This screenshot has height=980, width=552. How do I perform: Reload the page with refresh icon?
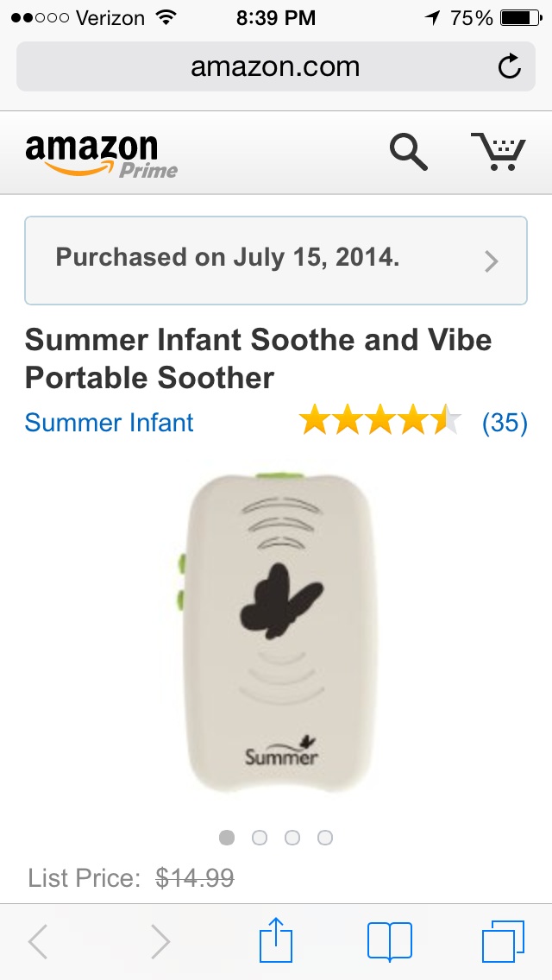coord(510,66)
